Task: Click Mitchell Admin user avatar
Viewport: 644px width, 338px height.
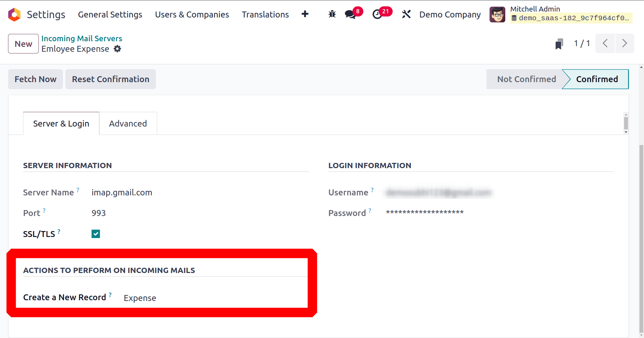Action: coord(497,14)
